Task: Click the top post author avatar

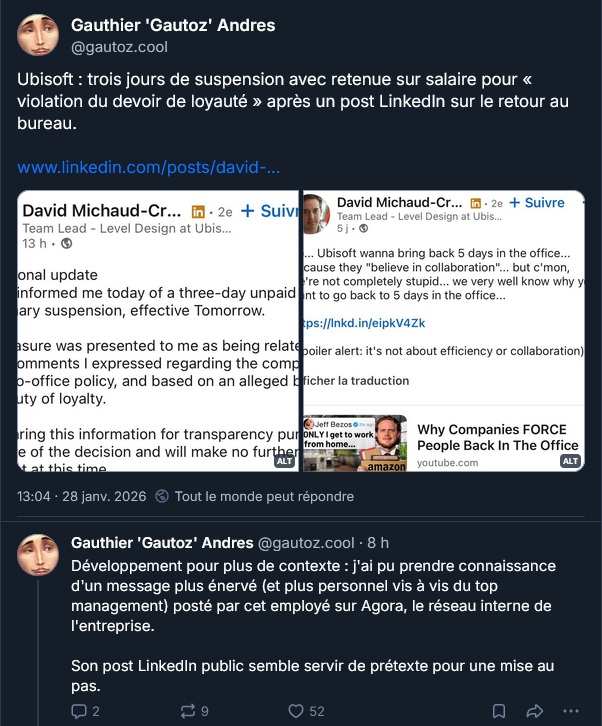Action: (39, 35)
